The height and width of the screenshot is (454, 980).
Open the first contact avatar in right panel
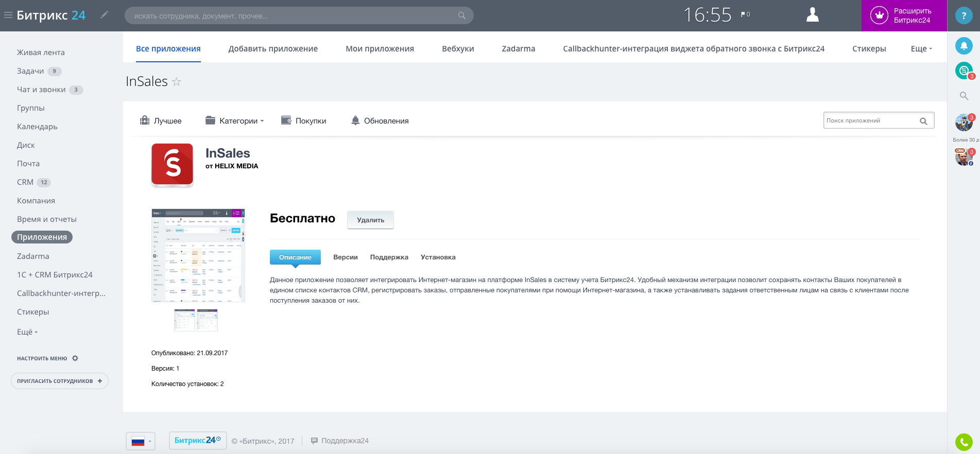(x=964, y=123)
